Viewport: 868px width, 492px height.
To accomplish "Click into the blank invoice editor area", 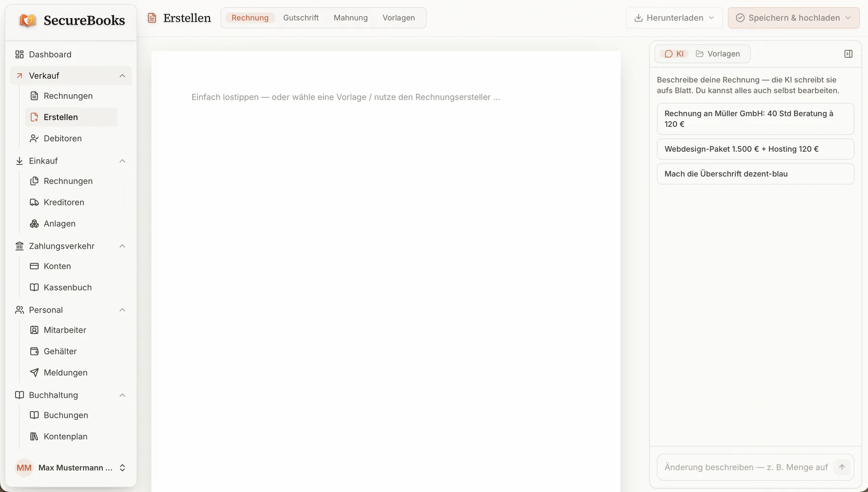I will tap(386, 270).
